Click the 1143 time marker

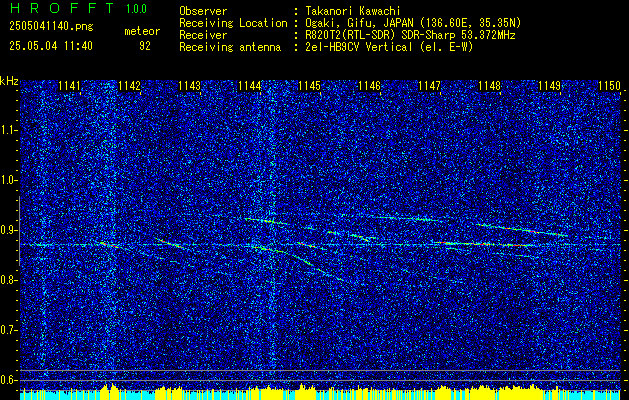click(189, 86)
